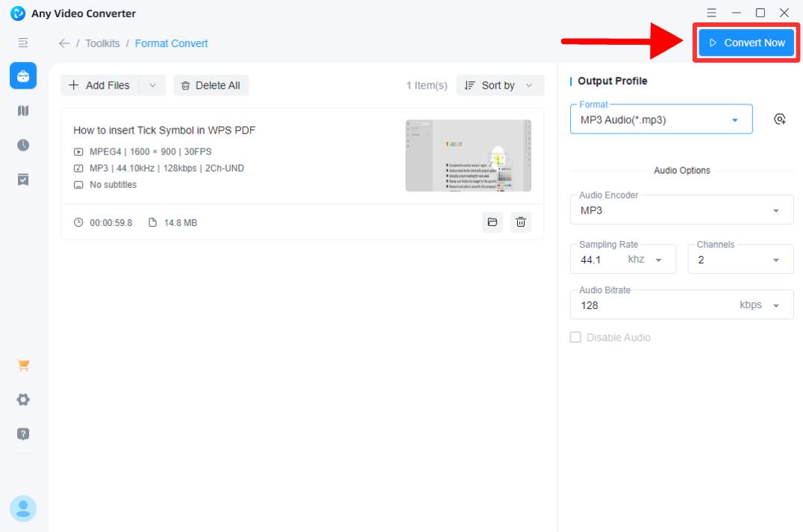Click the '00:00:59.8' duration text
Viewport: 803px width, 532px height.
pos(110,223)
